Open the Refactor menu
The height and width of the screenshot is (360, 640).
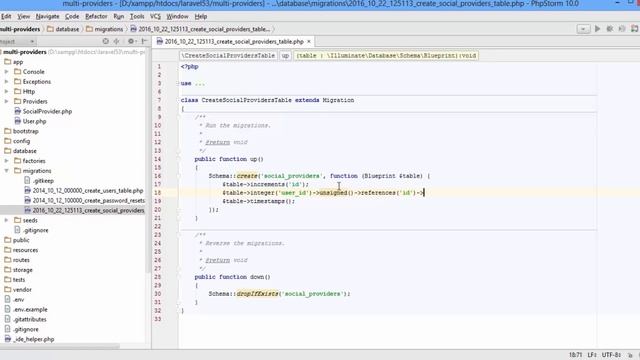(96, 16)
